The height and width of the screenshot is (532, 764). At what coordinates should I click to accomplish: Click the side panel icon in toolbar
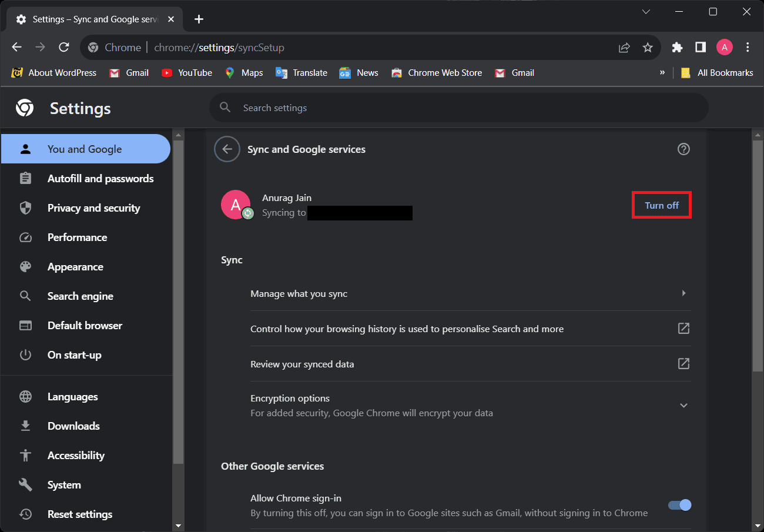click(x=700, y=48)
